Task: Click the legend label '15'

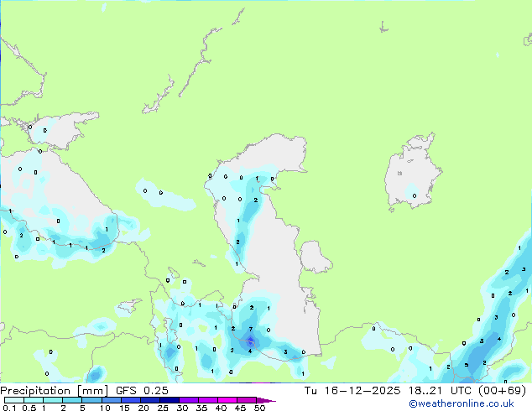Action: pos(124,408)
